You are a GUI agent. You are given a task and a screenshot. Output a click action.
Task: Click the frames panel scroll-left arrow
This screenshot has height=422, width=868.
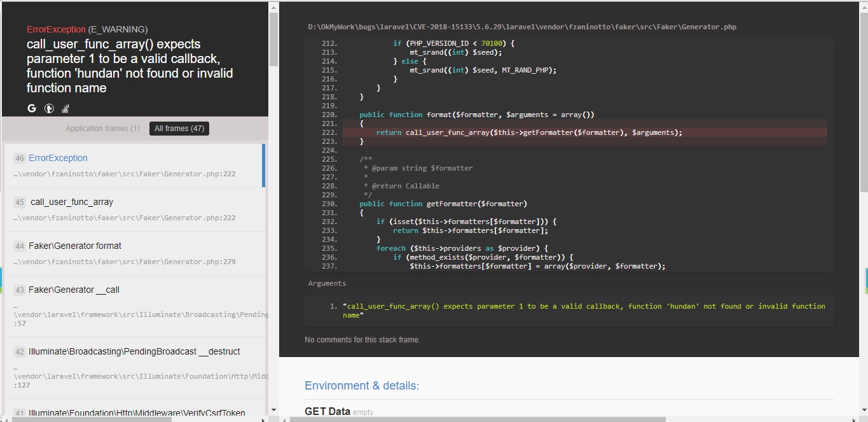tap(6, 419)
